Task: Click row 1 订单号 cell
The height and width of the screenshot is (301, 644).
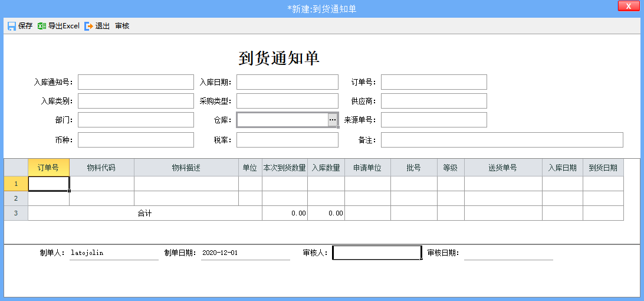Action: point(48,184)
